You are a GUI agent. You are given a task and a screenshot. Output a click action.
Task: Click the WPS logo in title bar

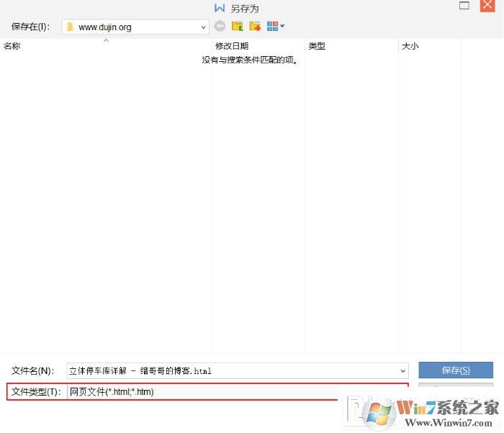220,9
